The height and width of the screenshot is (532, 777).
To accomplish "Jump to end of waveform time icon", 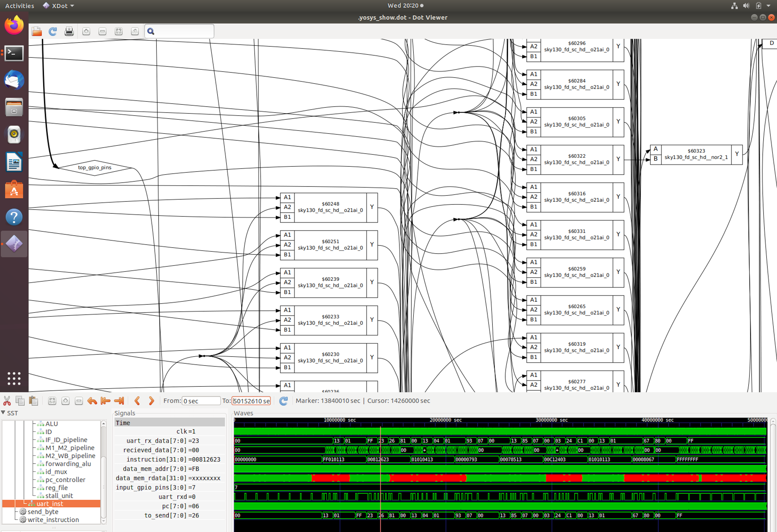I will coord(119,401).
